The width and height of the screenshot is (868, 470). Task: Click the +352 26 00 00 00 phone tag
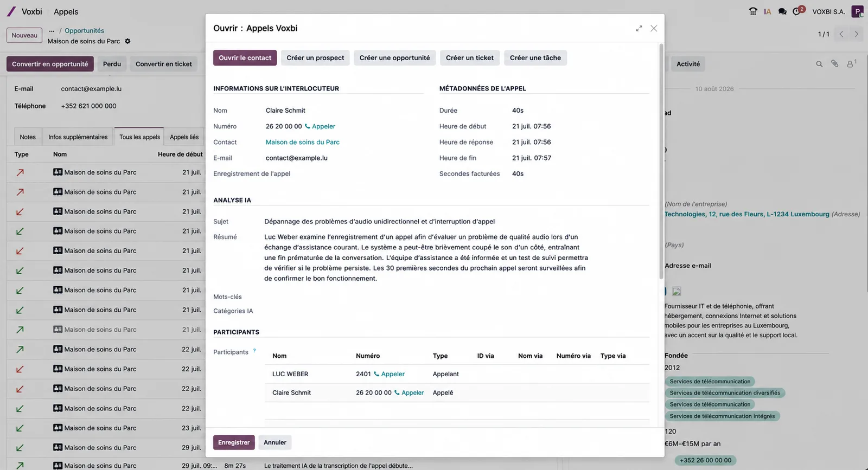[705, 460]
